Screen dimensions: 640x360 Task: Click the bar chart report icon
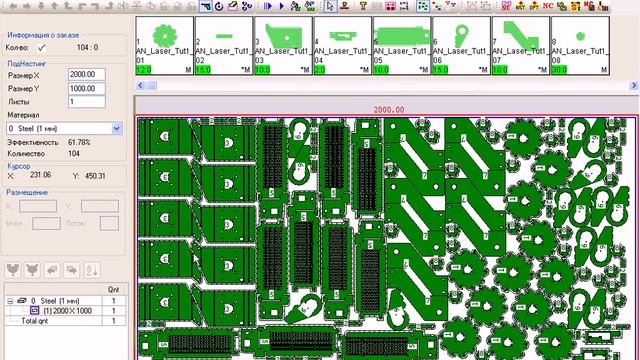point(603,6)
